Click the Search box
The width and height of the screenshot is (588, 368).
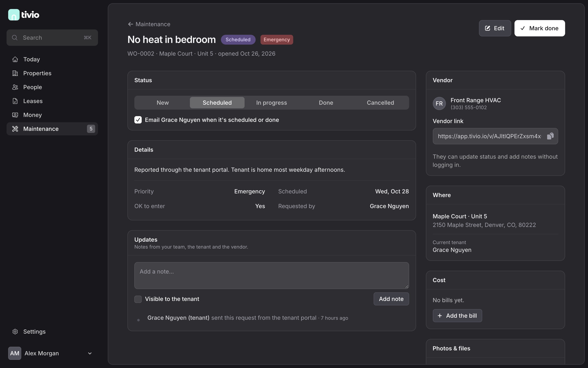tap(52, 38)
